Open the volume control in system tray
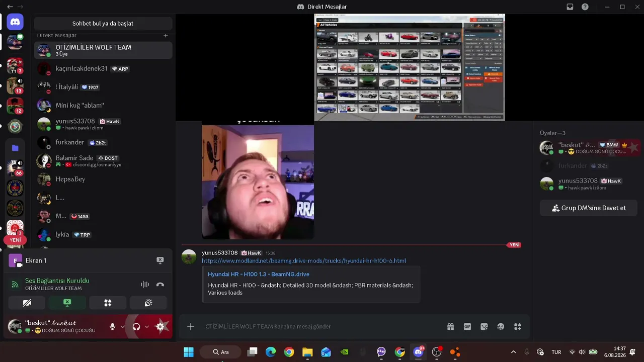This screenshot has height=362, width=644. pos(582,352)
